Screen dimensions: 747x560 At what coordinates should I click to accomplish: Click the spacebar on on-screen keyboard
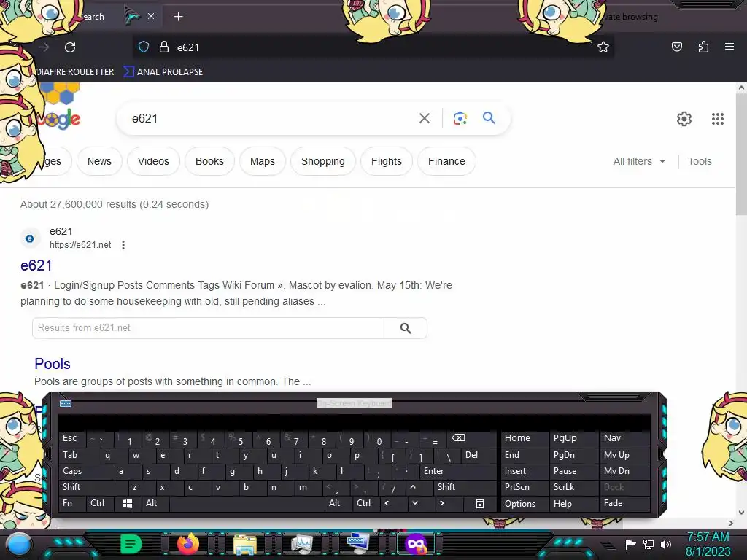[247, 503]
